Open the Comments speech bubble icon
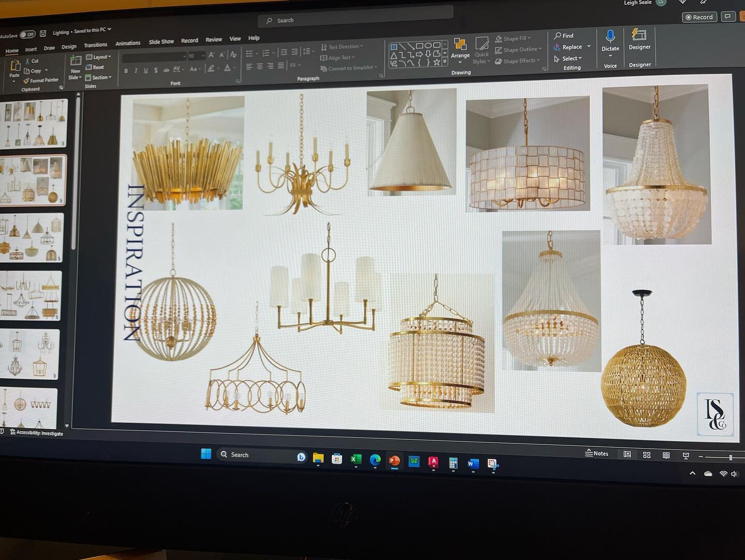The height and width of the screenshot is (560, 745). [728, 17]
